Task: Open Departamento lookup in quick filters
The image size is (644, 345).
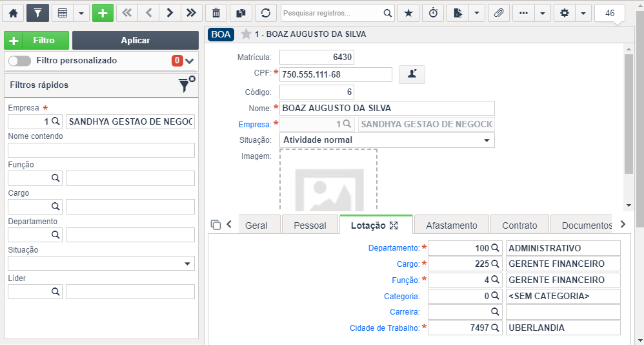Action: pos(55,235)
